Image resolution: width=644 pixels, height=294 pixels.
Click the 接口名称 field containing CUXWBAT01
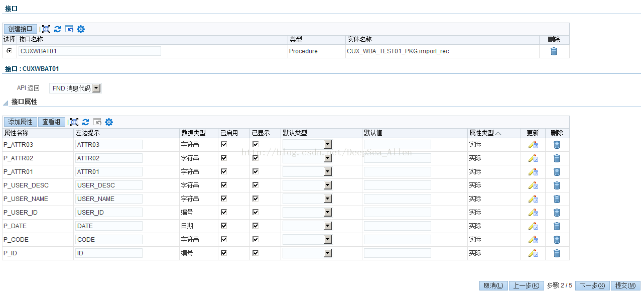click(x=90, y=51)
